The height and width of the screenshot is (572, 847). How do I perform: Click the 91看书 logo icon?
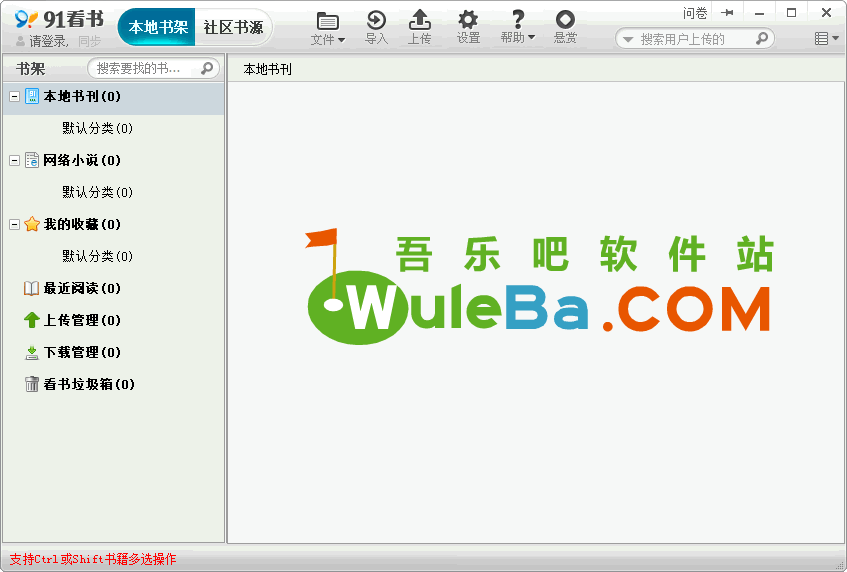tap(26, 19)
